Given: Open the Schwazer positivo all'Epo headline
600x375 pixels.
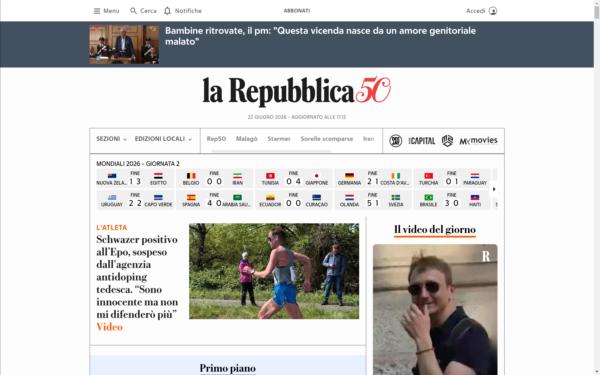Looking at the screenshot, I should [137, 277].
